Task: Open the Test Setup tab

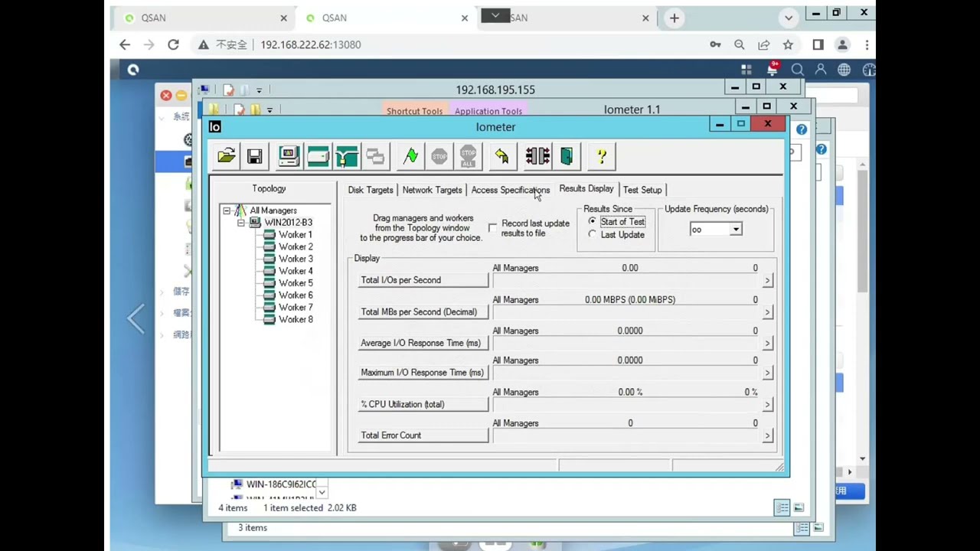Action: click(642, 190)
